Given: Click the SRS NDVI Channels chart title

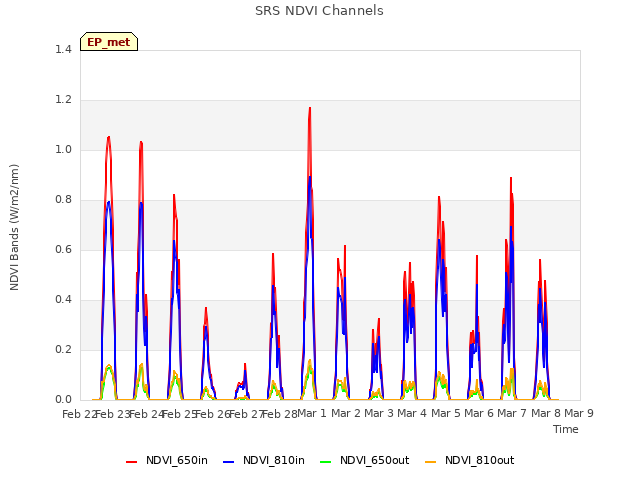Looking at the screenshot, I should pyautogui.click(x=319, y=11).
